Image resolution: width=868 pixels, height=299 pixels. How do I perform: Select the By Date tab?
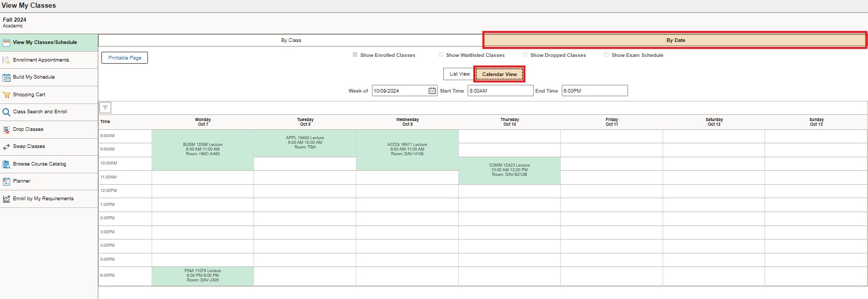coord(675,40)
